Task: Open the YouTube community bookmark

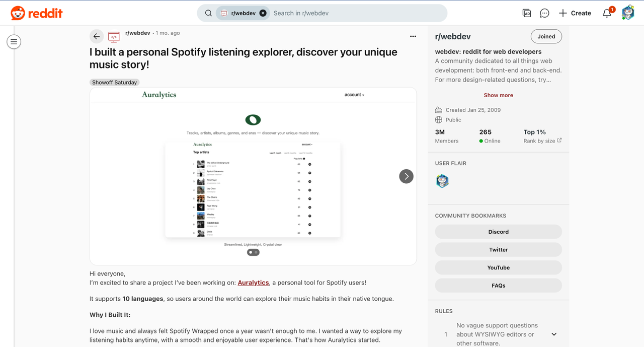Action: (x=499, y=267)
